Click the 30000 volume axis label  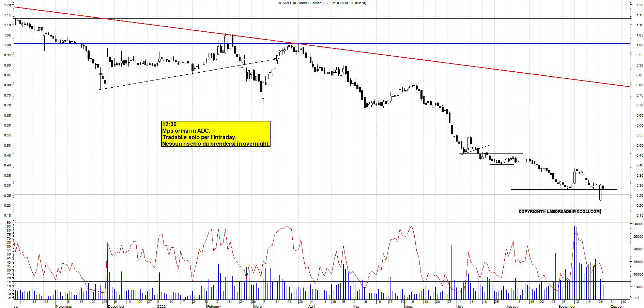(638, 224)
